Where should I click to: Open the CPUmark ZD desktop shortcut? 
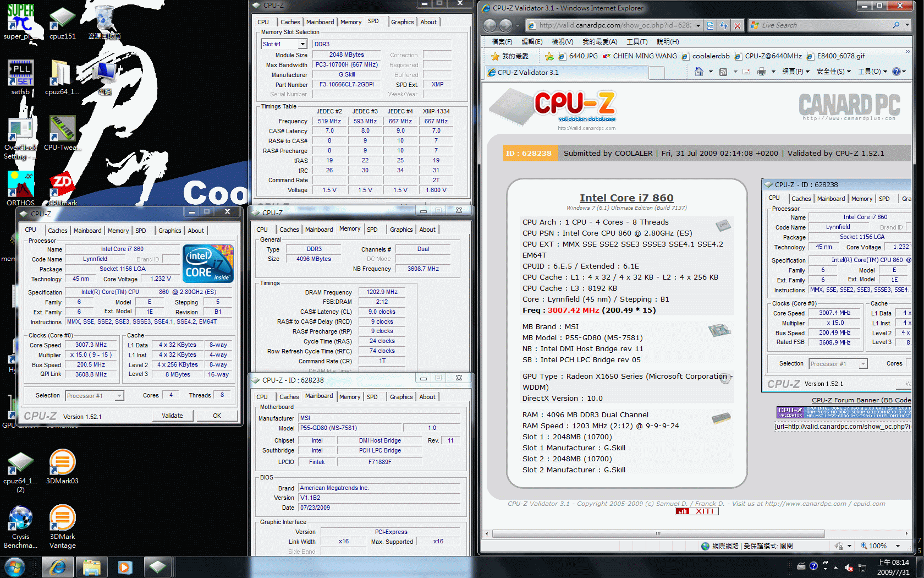(63, 188)
